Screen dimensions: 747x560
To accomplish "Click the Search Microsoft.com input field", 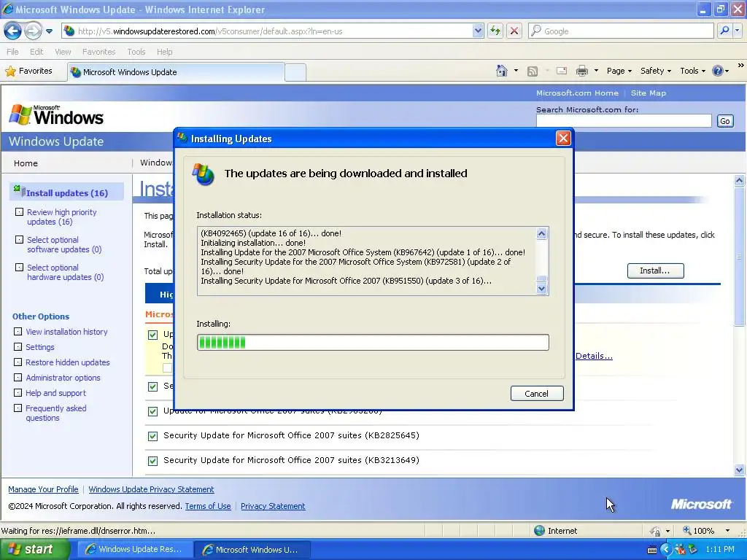I will pos(624,121).
